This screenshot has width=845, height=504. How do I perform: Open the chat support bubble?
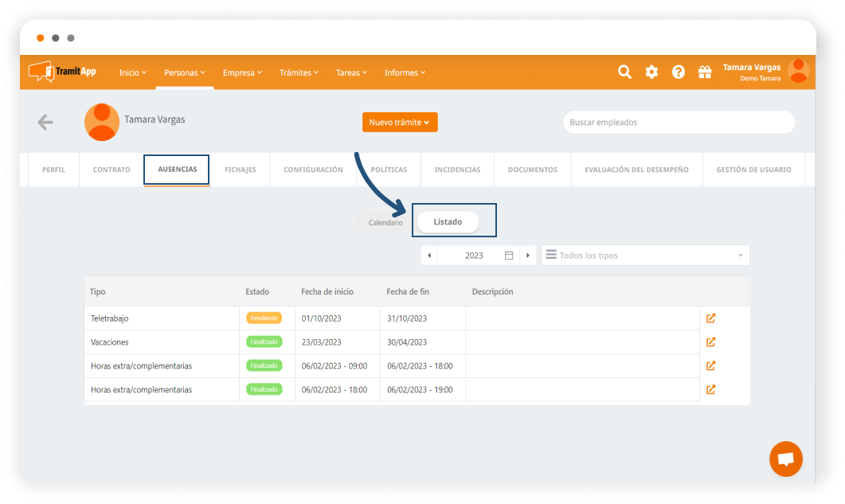pos(785,459)
